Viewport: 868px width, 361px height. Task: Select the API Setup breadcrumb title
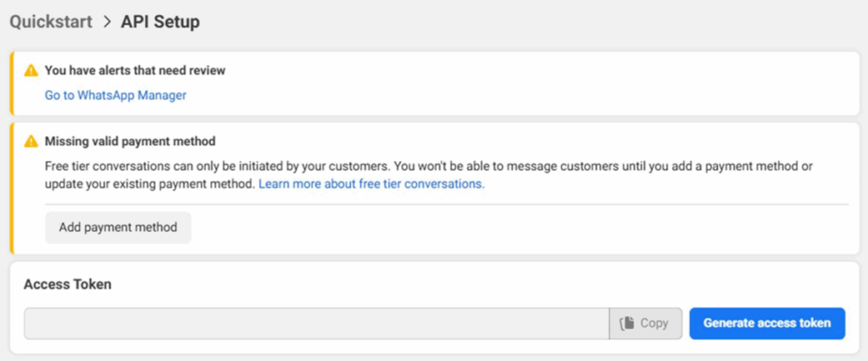[x=160, y=22]
